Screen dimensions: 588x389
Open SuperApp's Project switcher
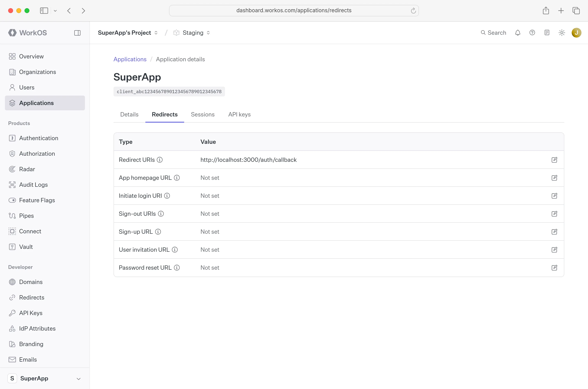tap(128, 33)
